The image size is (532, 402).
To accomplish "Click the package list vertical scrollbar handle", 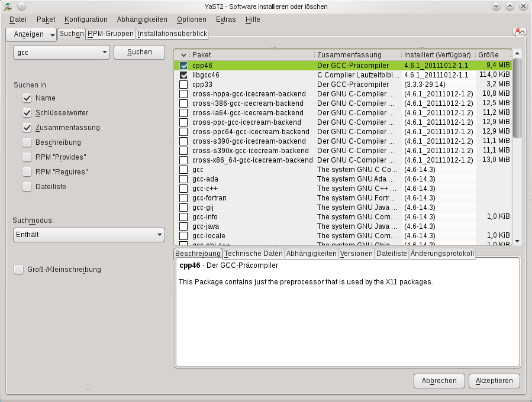I will pos(517,98).
